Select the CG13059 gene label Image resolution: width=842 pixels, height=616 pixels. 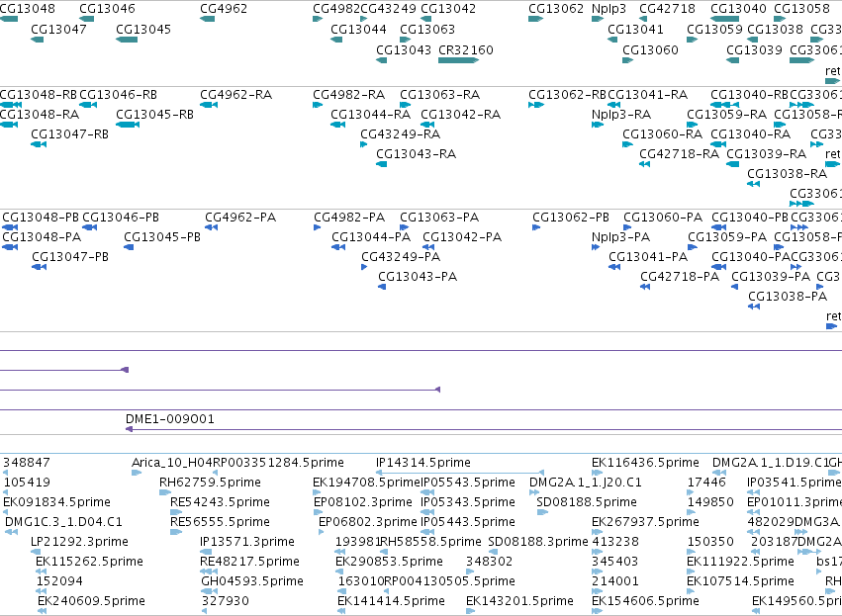click(714, 29)
